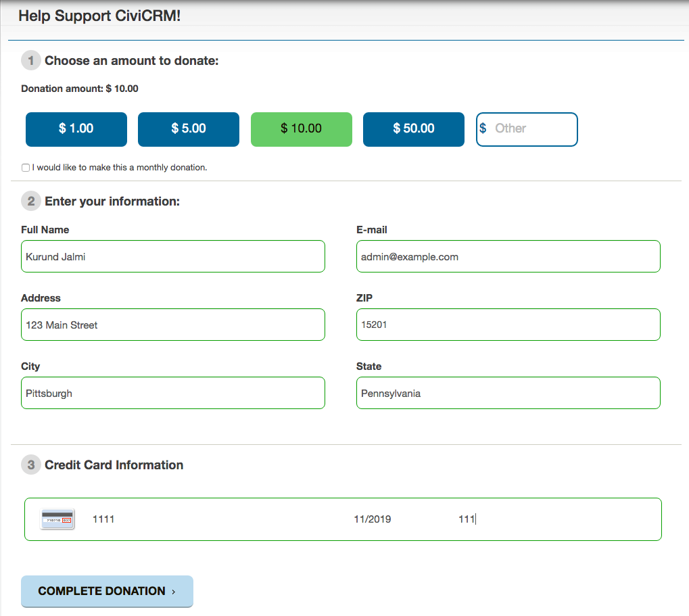Click the Help Support CiviCRM! heading
The width and height of the screenshot is (689, 616).
[x=100, y=16]
